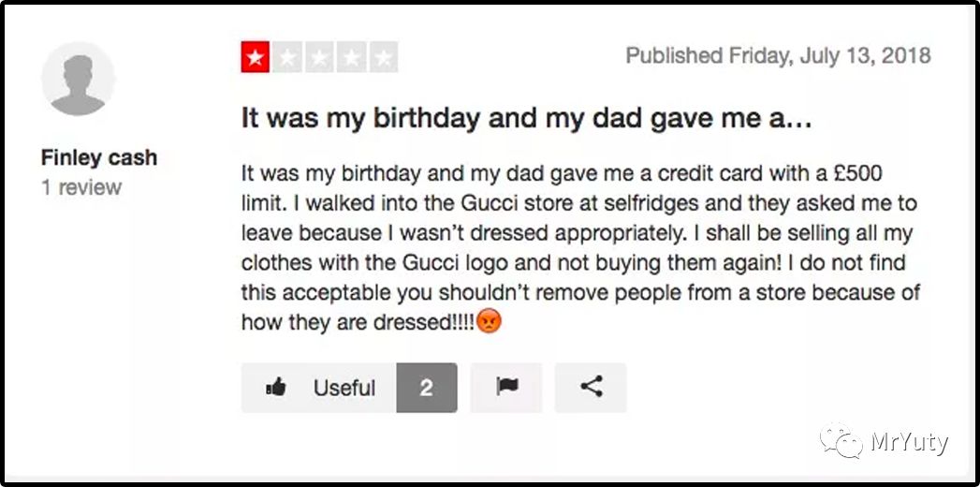The height and width of the screenshot is (487, 980).
Task: Select the fifth grey rating star
Action: pyautogui.click(x=383, y=58)
